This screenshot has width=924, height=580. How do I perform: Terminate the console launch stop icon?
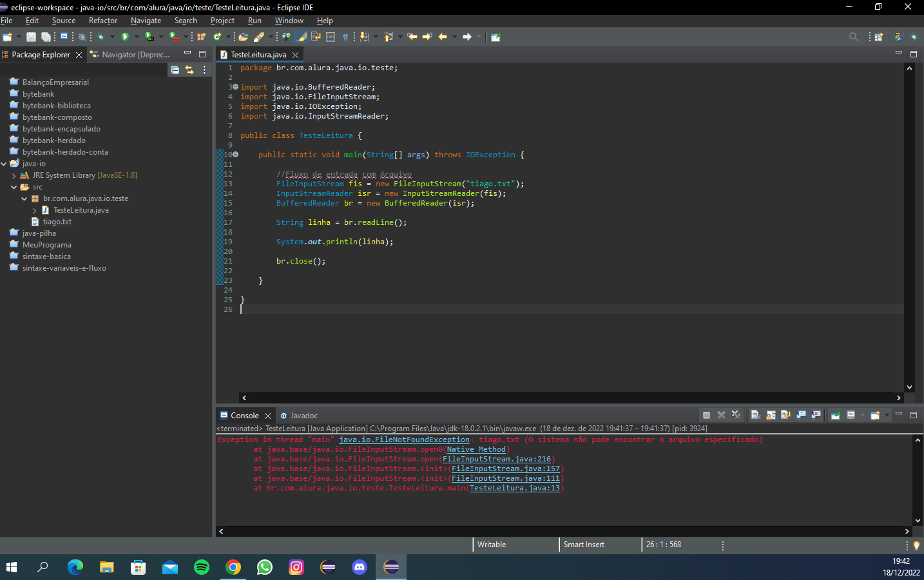706,415
